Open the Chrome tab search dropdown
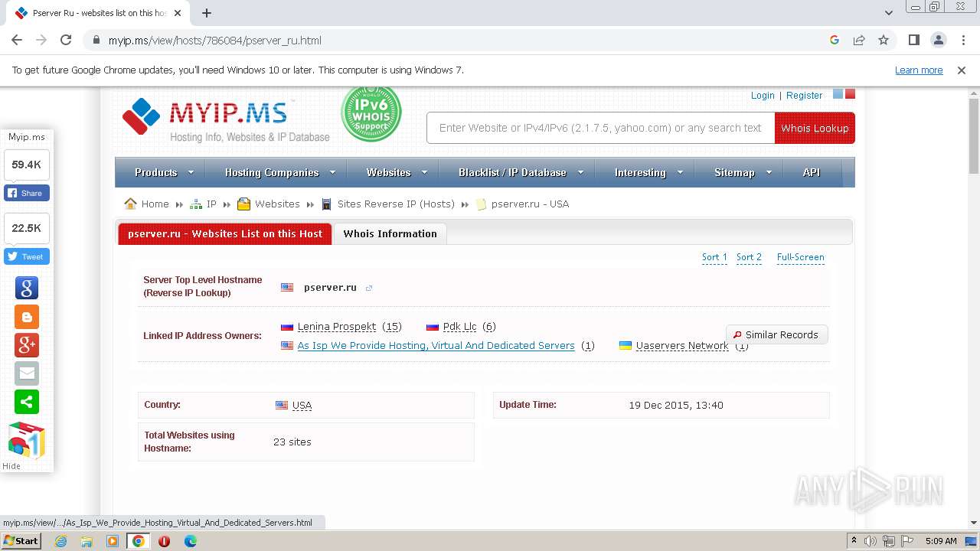This screenshot has height=551, width=980. [889, 13]
